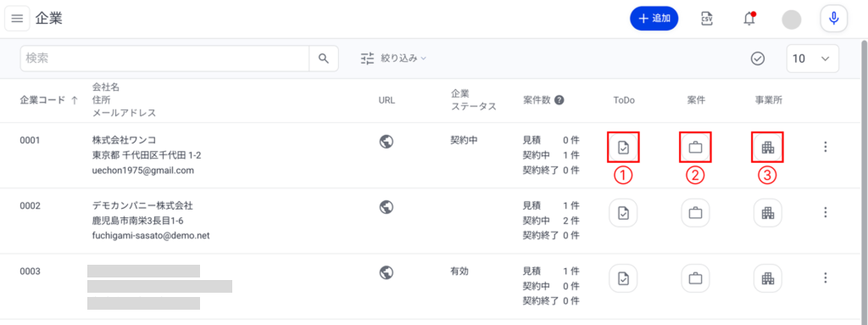Open 事業所 building icon for company 0003
The width and height of the screenshot is (868, 325).
[767, 277]
